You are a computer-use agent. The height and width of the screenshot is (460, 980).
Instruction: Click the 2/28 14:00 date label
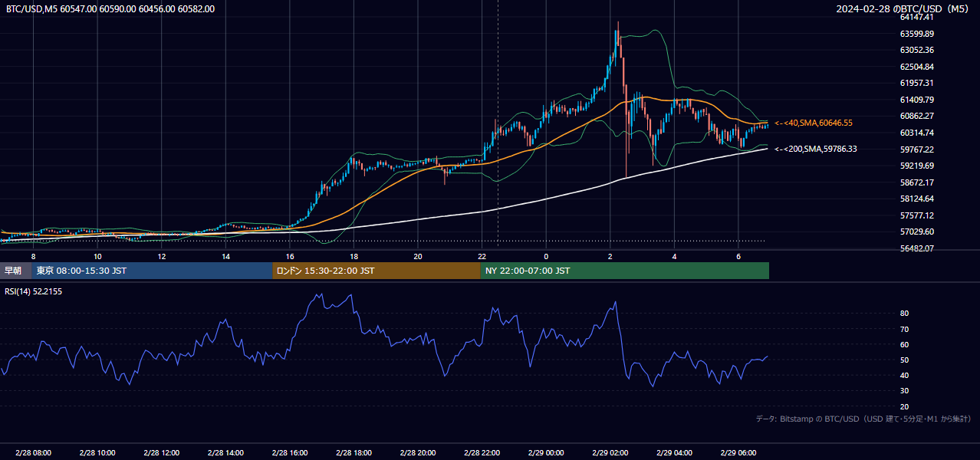pyautogui.click(x=225, y=453)
